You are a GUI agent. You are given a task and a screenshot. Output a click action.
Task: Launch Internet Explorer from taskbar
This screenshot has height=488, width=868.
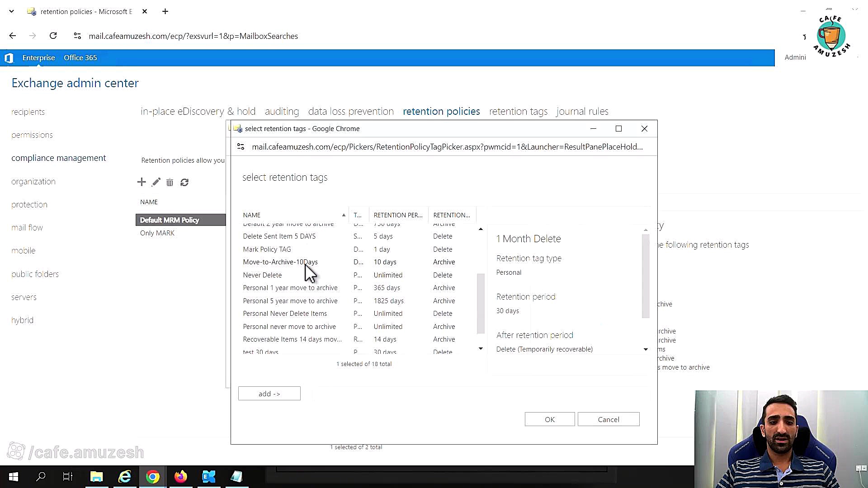click(x=125, y=476)
